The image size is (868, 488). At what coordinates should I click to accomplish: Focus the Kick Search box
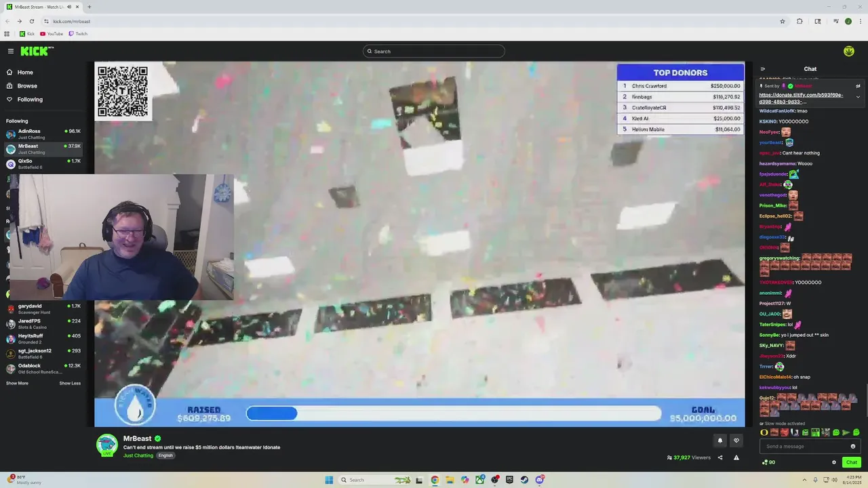434,51
